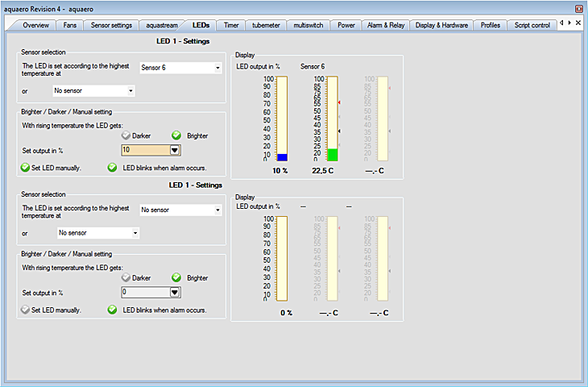The image size is (588, 387).
Task: Click the black marker on the Sensor 6 gauge
Action: tap(339, 131)
